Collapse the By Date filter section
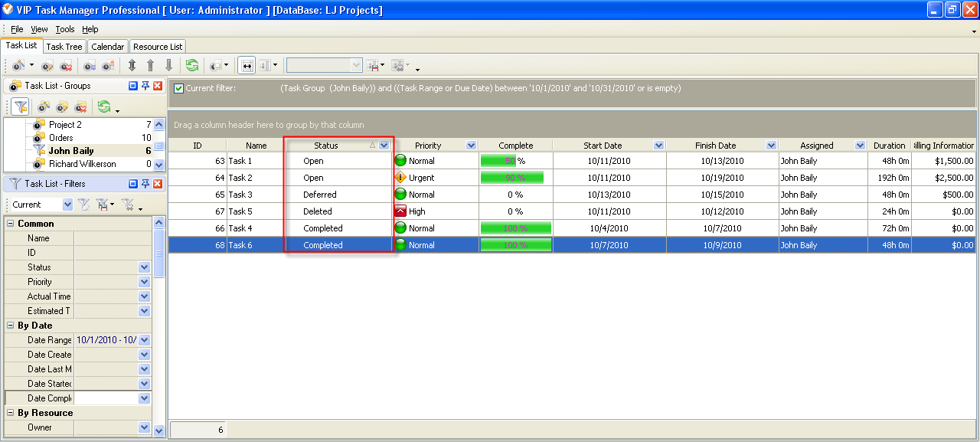 tap(11, 326)
